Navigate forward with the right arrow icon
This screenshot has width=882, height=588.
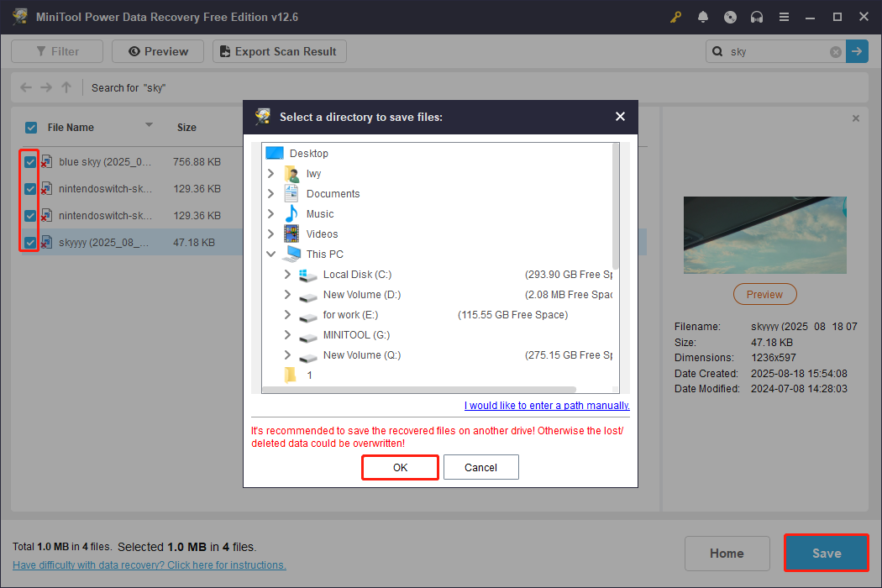click(x=45, y=87)
